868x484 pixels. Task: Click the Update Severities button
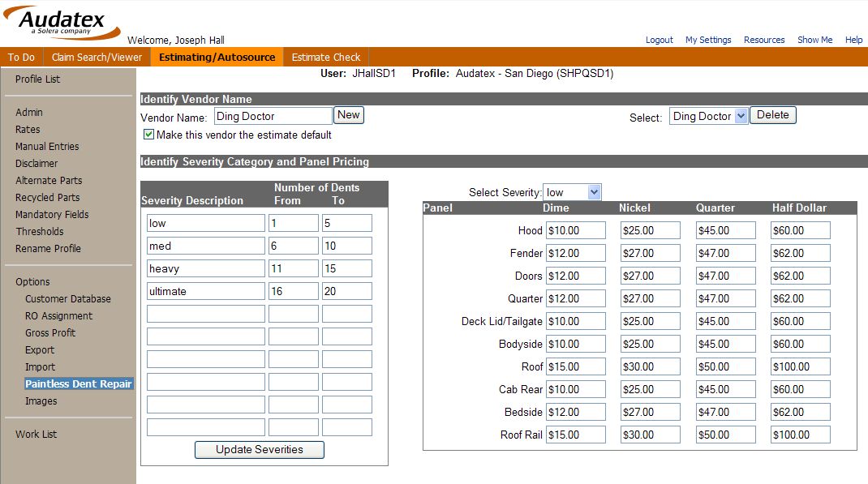point(259,450)
